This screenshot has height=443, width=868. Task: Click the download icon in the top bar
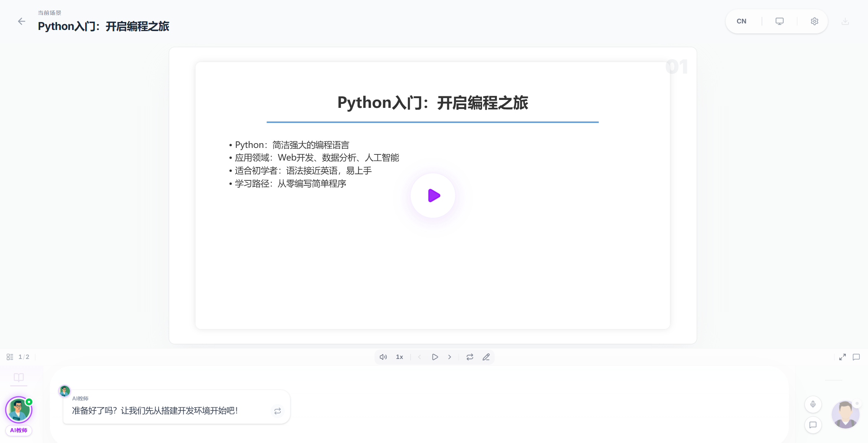pos(845,21)
